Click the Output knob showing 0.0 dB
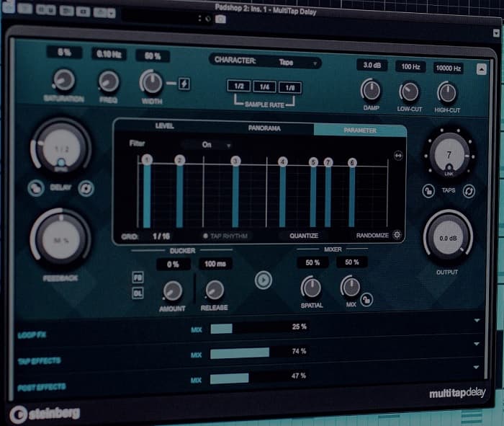The image size is (504, 426). coord(448,238)
